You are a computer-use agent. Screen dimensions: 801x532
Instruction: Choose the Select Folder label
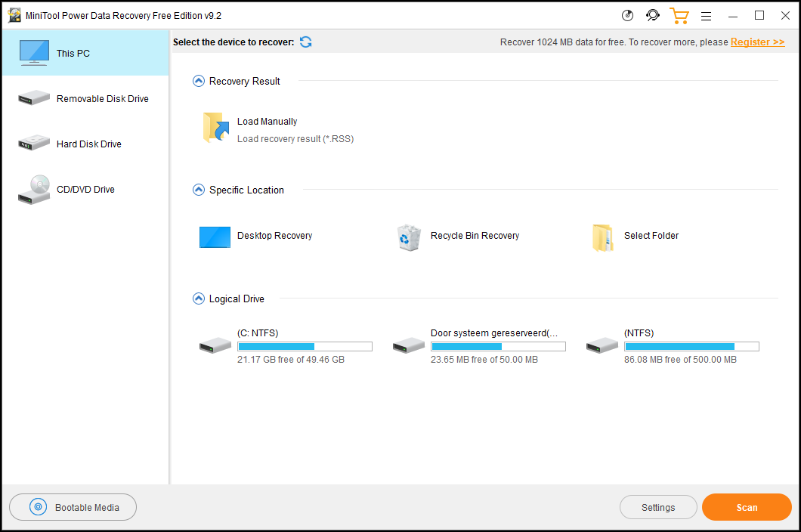click(x=651, y=236)
